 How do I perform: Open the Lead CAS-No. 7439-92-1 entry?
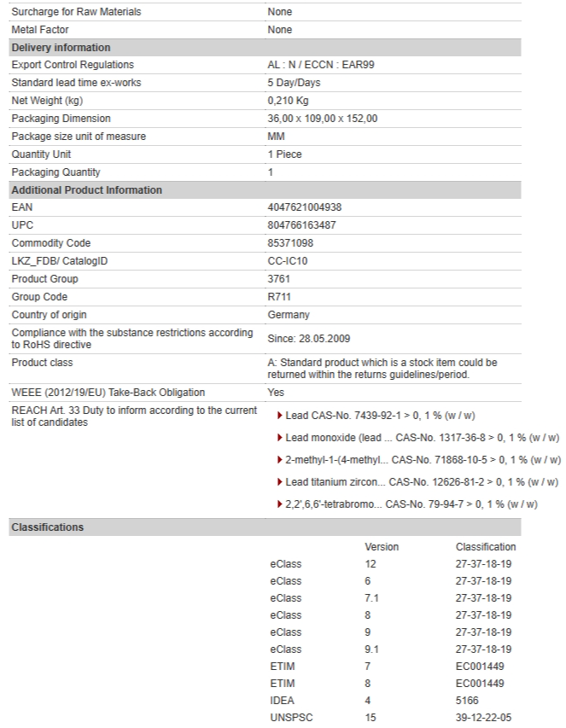tap(380, 416)
